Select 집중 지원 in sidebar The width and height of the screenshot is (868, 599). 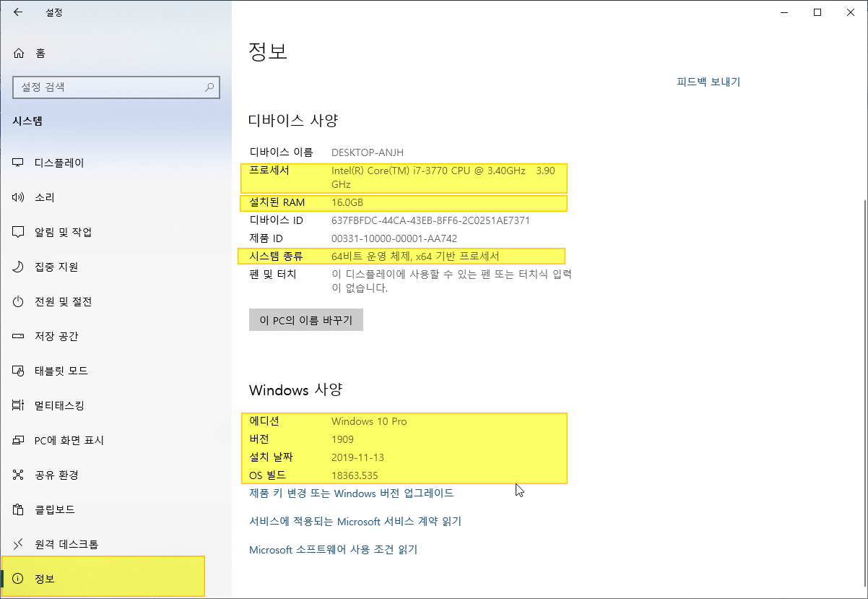click(116, 267)
